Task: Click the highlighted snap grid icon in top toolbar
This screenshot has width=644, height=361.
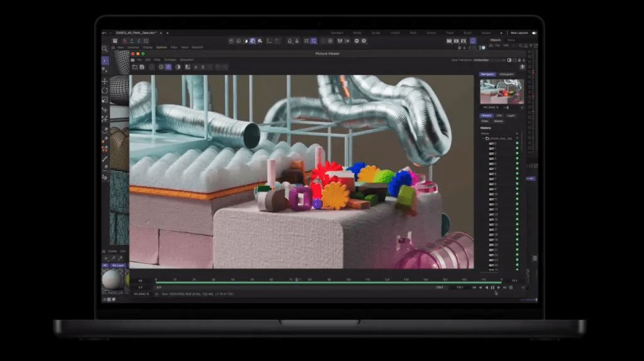Action: coord(314,41)
